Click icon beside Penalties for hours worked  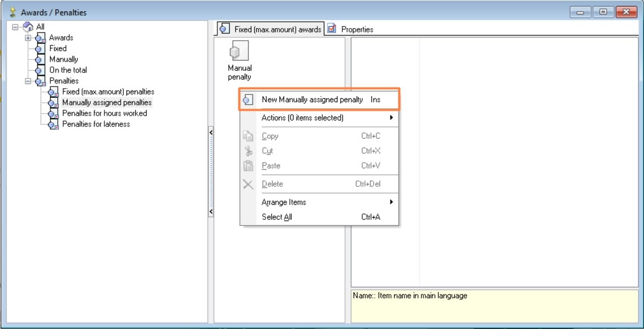click(54, 113)
